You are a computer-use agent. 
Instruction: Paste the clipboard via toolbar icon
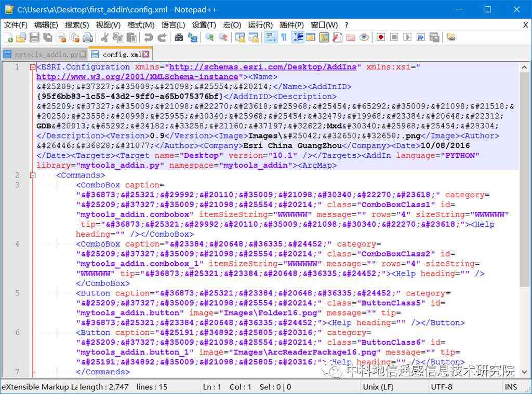point(131,37)
